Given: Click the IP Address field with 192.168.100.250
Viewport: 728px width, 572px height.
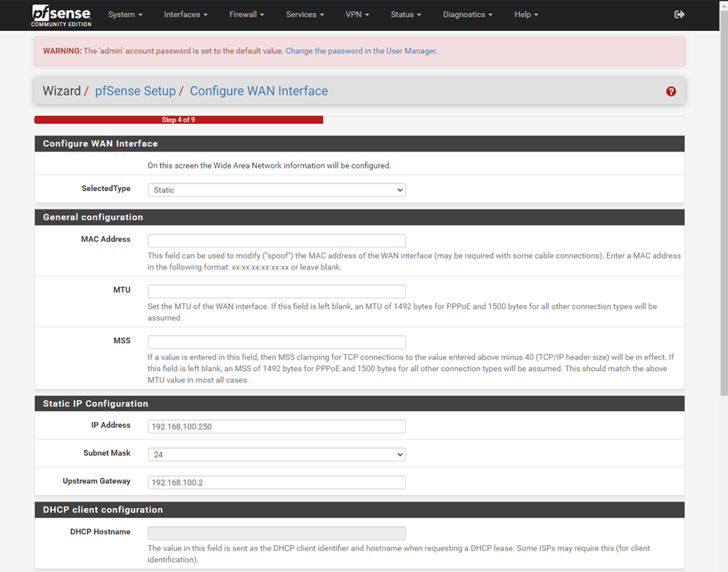Looking at the screenshot, I should pyautogui.click(x=277, y=426).
